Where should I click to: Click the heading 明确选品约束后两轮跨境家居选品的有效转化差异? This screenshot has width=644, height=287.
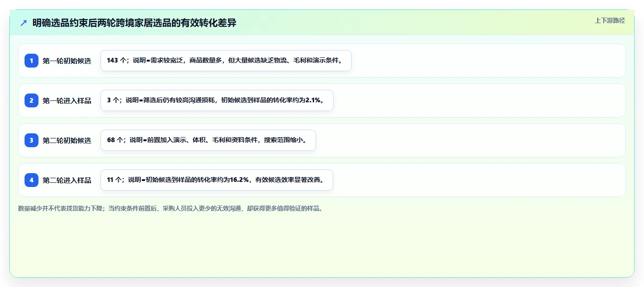point(134,23)
